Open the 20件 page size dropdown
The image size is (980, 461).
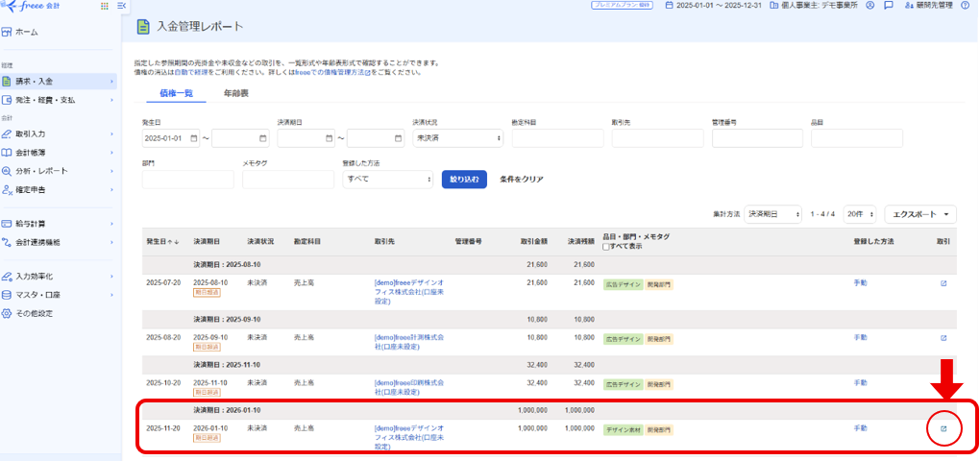[x=859, y=213]
